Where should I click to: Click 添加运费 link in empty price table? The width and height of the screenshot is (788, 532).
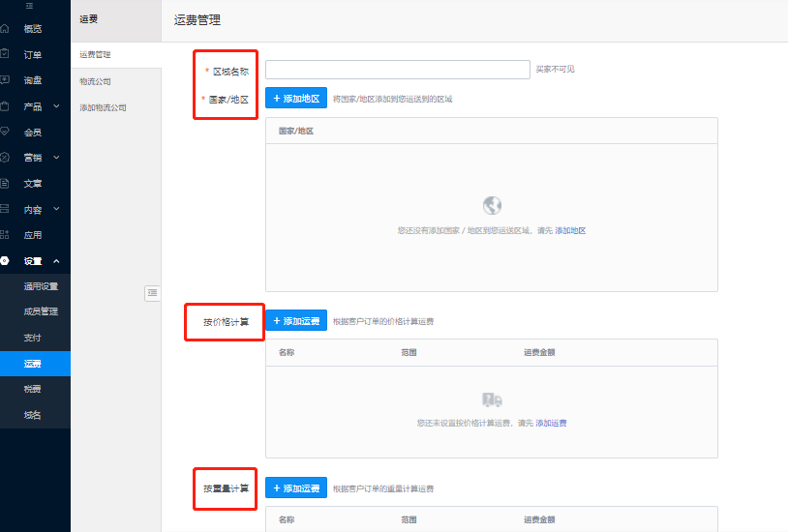pyautogui.click(x=551, y=424)
